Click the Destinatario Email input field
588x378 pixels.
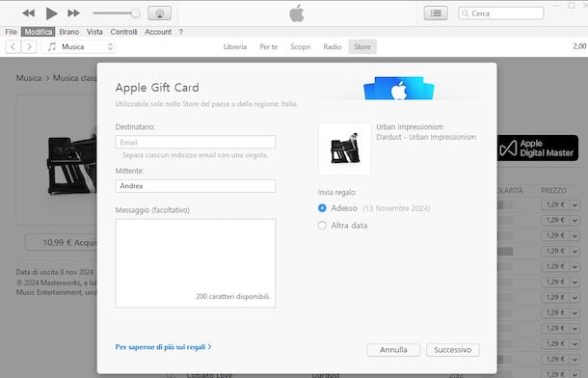pos(196,142)
